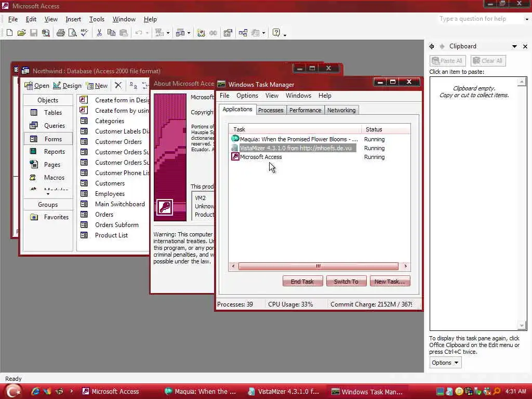This screenshot has width=532, height=399.
Task: Open the Clipboard Options dropdown
Action: point(445,363)
